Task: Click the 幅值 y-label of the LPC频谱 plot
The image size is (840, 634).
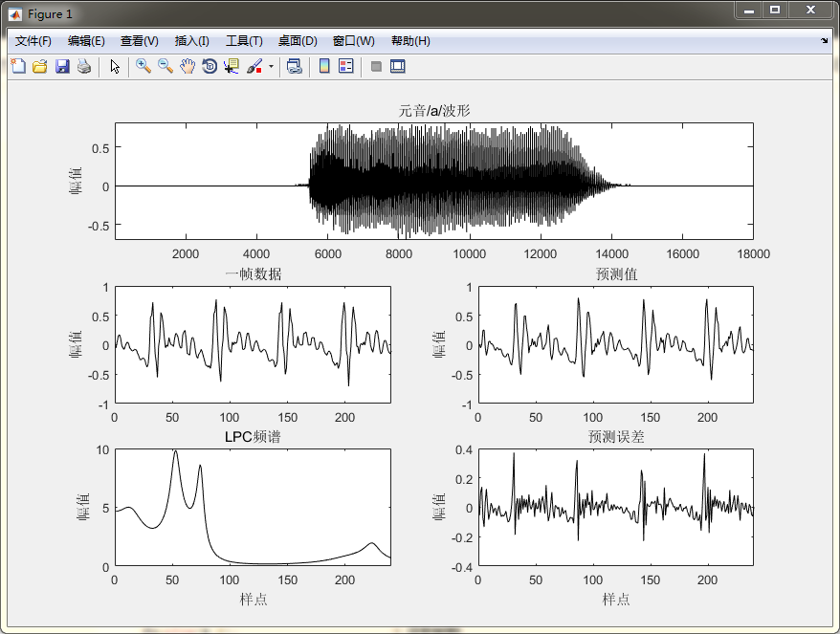Action: pos(83,507)
